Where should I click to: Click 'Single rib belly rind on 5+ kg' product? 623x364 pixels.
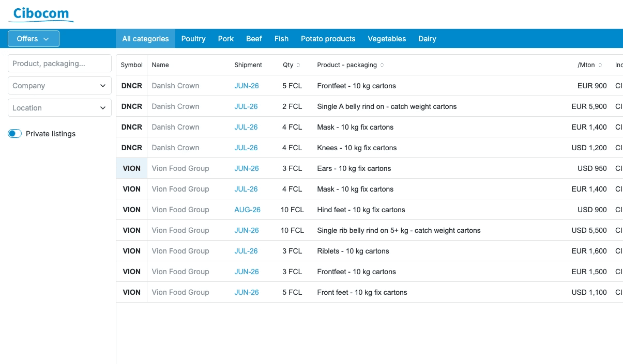tap(399, 230)
